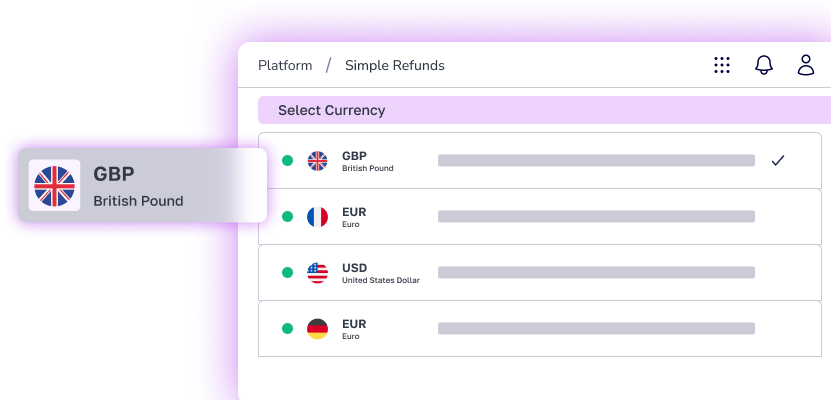Image resolution: width=831 pixels, height=400 pixels.
Task: Select the GBP British Pound card
Action: [x=142, y=185]
